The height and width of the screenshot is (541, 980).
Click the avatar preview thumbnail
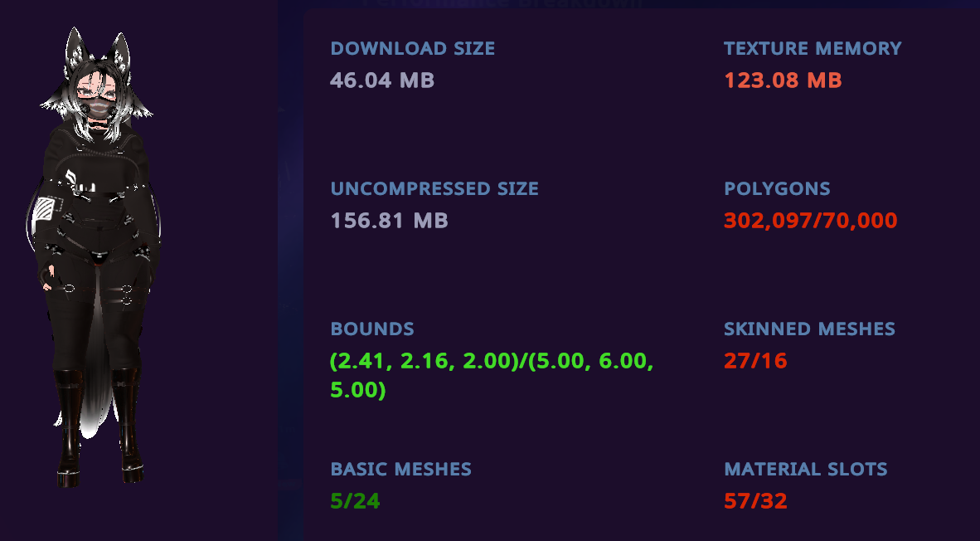[x=94, y=258]
